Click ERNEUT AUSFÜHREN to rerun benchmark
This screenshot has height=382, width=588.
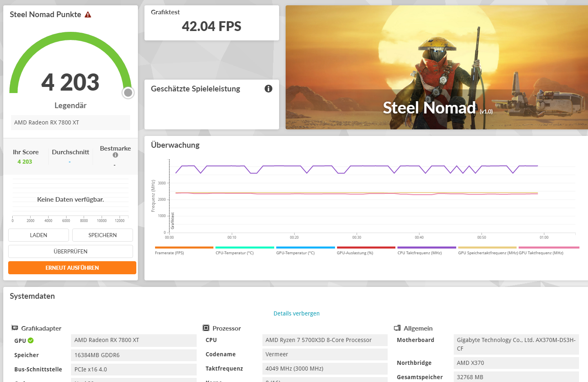(72, 268)
